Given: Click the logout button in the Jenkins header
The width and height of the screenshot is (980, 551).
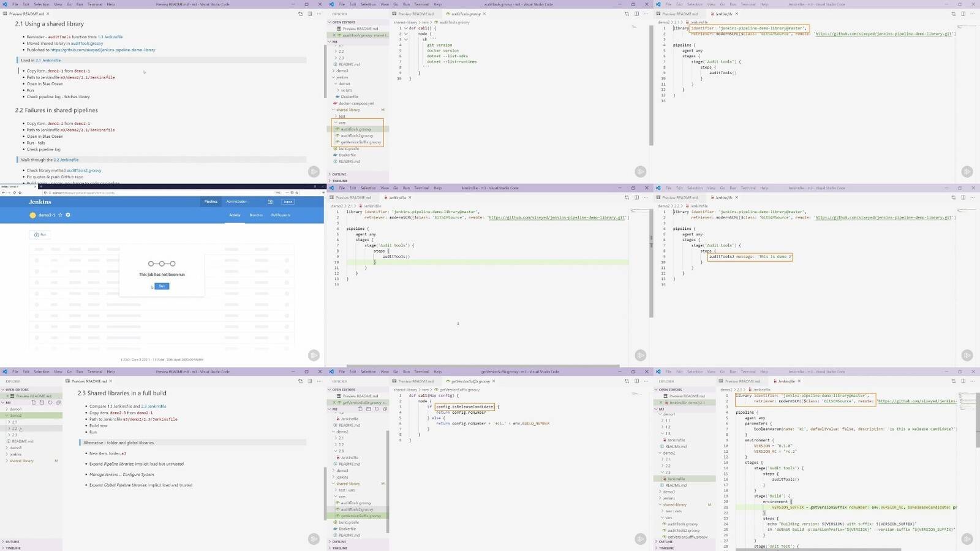Looking at the screenshot, I should (288, 202).
